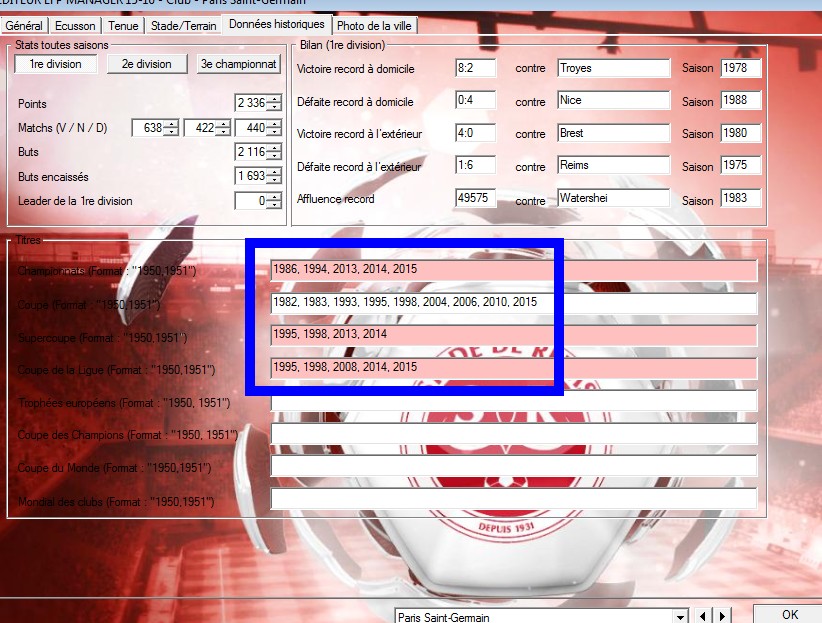Edit the season 1983 field
This screenshot has height=623, width=822.
(741, 198)
